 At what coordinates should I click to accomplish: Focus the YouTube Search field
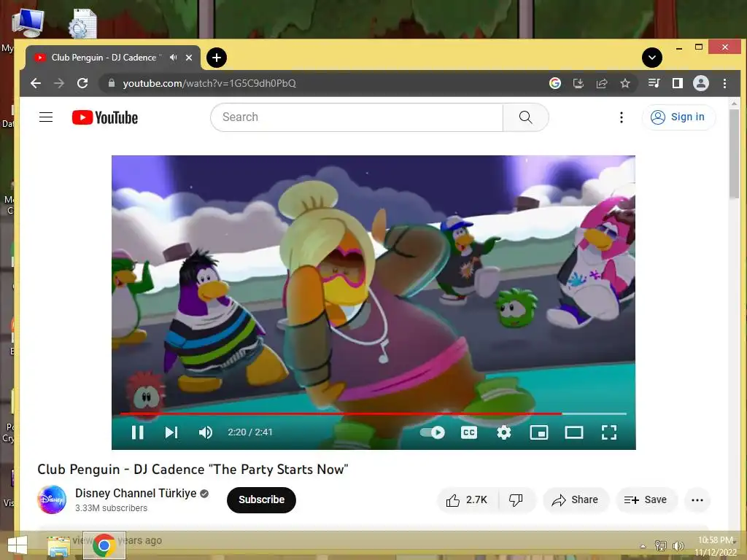356,117
